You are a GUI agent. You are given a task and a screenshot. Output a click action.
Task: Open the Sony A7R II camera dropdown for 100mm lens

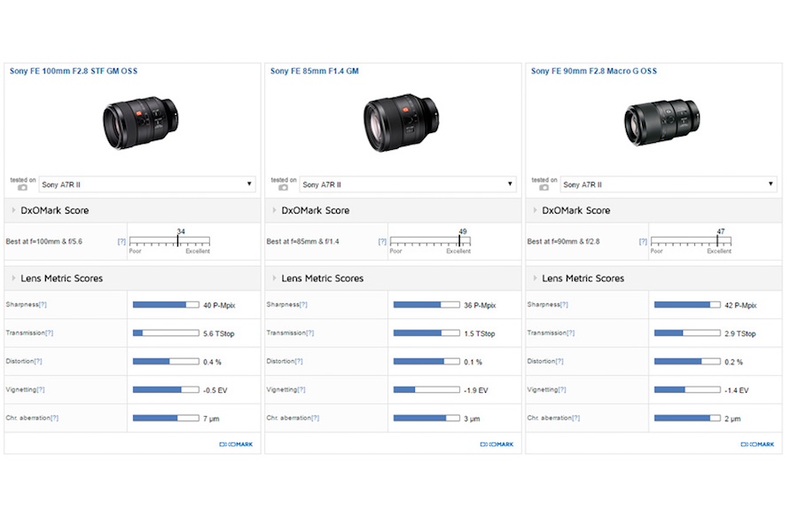pyautogui.click(x=147, y=184)
